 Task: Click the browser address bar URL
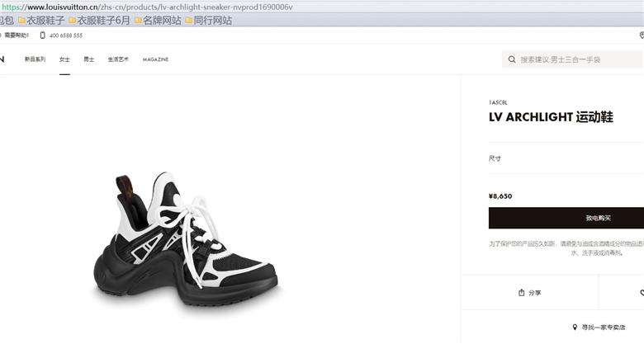[x=147, y=7]
